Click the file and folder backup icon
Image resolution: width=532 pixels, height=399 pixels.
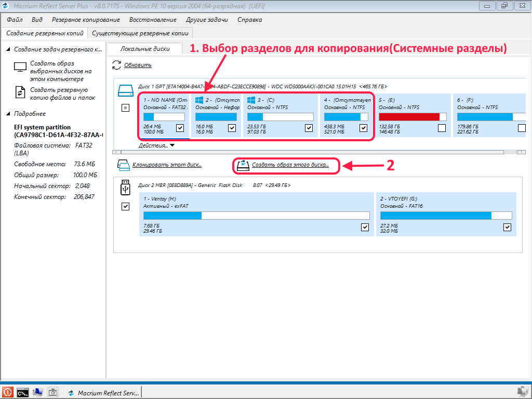tap(20, 92)
